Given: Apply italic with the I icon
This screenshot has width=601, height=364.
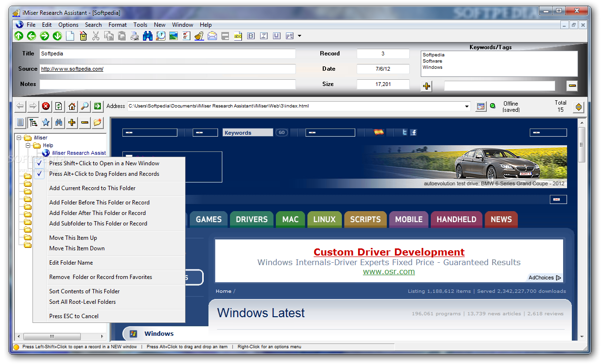Looking at the screenshot, I should 264,36.
